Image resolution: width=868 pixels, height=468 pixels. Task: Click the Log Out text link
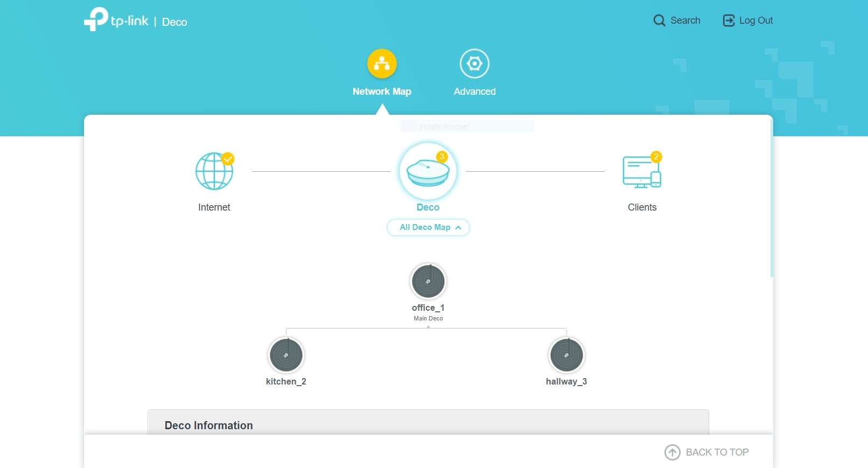[756, 20]
